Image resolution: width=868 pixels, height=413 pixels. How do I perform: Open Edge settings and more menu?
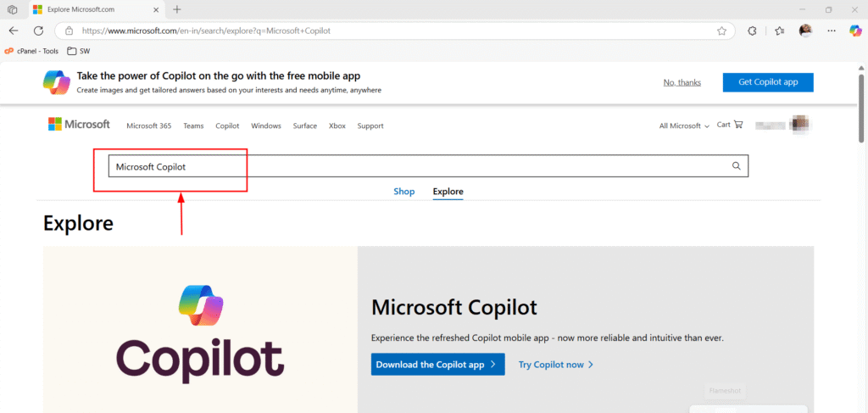(x=831, y=31)
